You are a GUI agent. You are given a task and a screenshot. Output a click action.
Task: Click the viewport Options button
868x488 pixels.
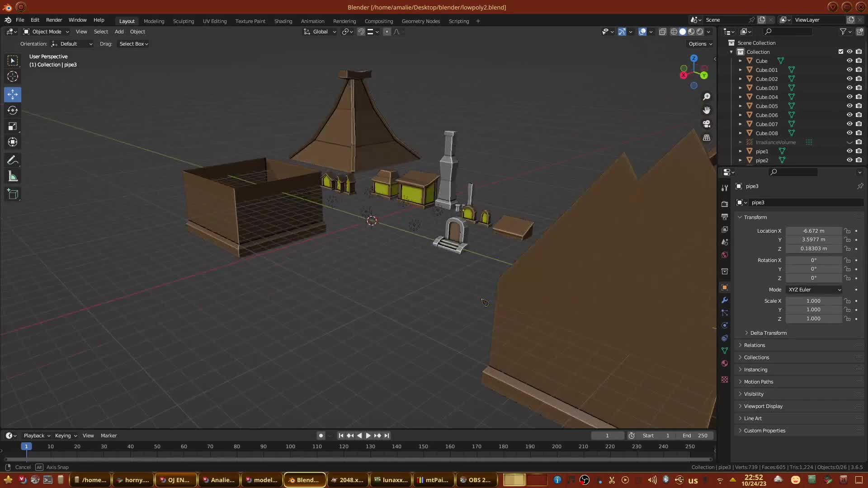click(700, 44)
